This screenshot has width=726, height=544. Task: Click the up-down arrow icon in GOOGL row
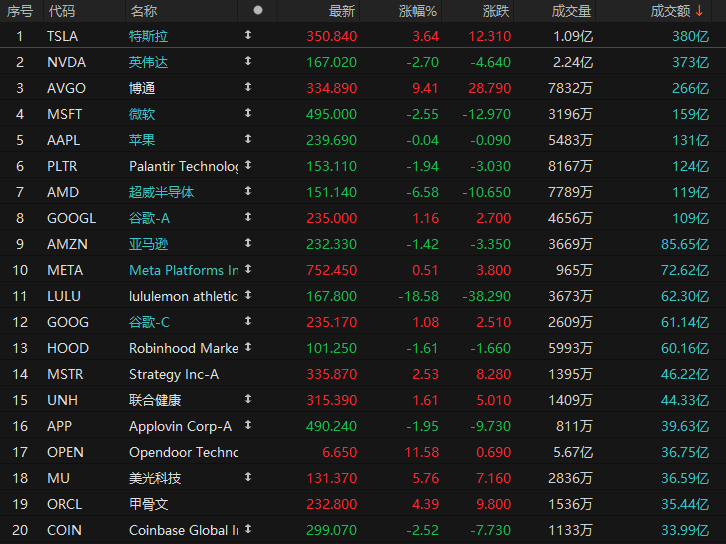(x=248, y=217)
